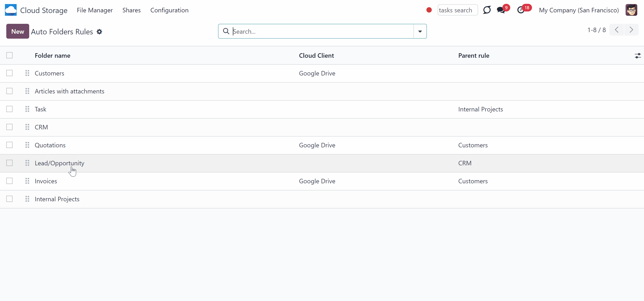Sort by Cloud Client column header

click(x=317, y=55)
